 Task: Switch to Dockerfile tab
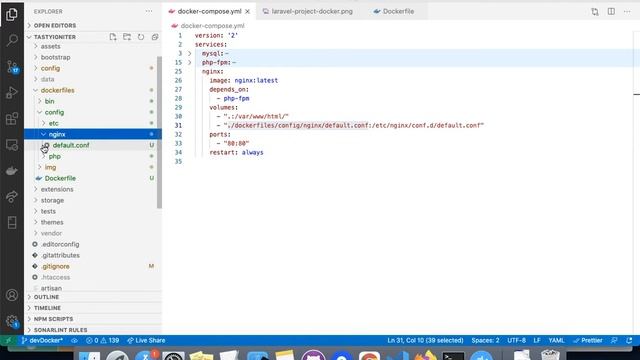click(x=394, y=11)
